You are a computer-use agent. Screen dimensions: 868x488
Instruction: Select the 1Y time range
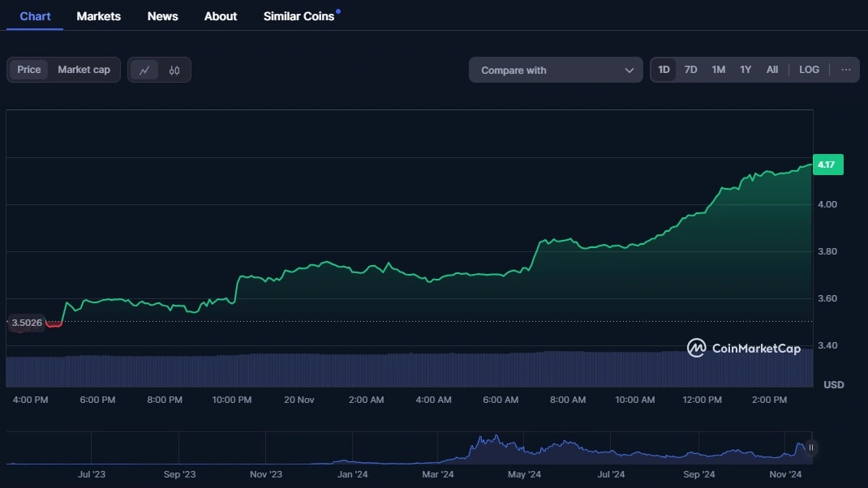(745, 70)
